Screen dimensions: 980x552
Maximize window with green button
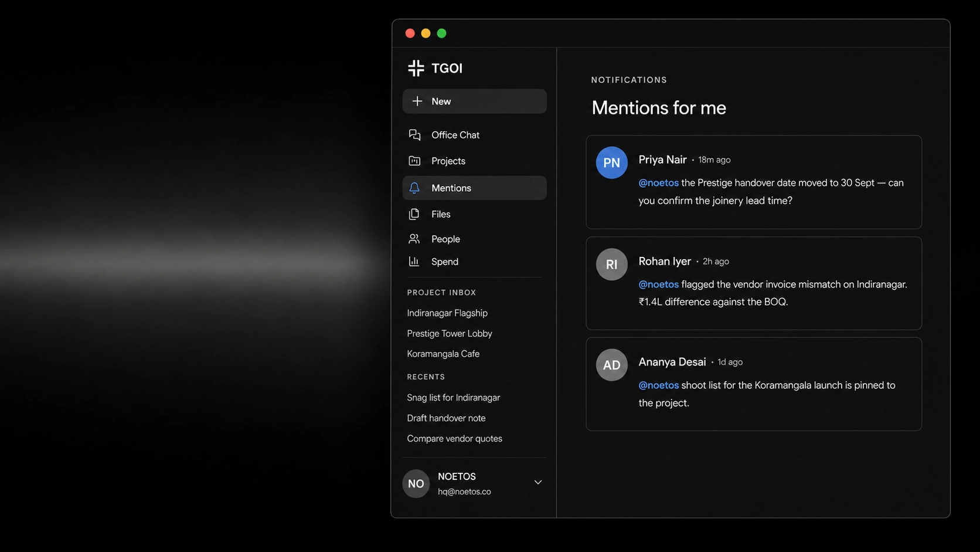click(x=442, y=33)
